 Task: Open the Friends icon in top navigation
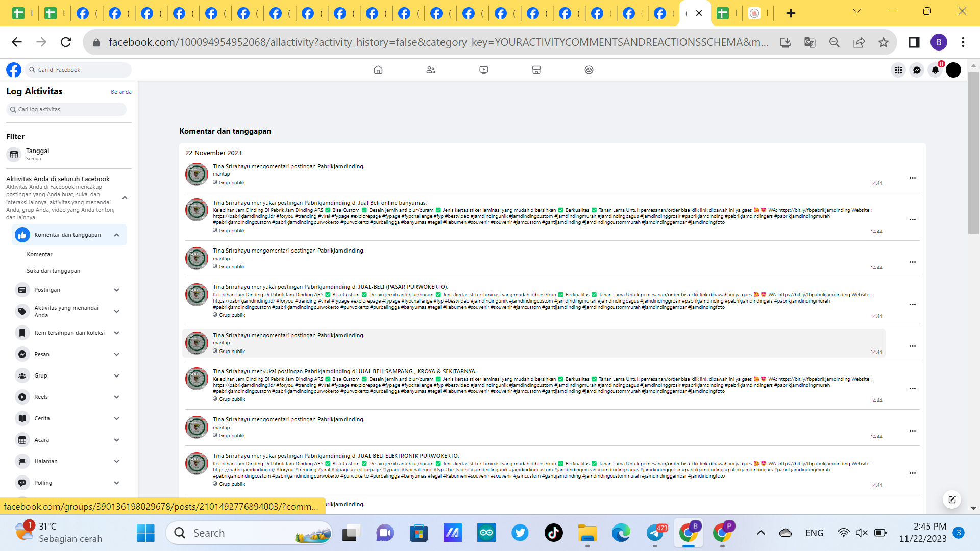431,70
